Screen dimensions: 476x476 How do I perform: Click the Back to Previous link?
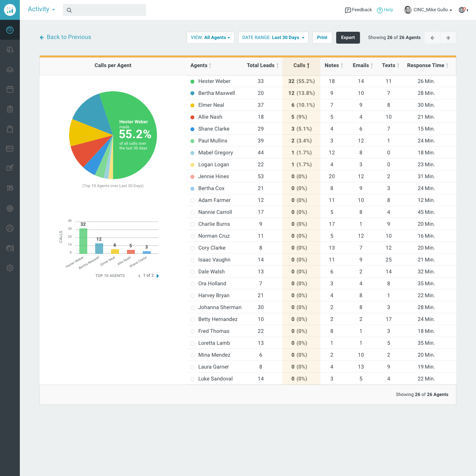pyautogui.click(x=69, y=37)
